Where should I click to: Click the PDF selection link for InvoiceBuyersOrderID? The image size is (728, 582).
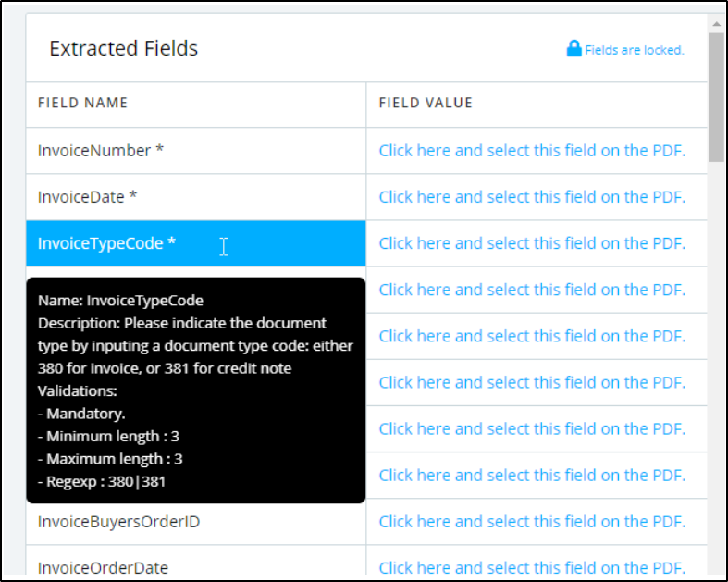click(532, 522)
